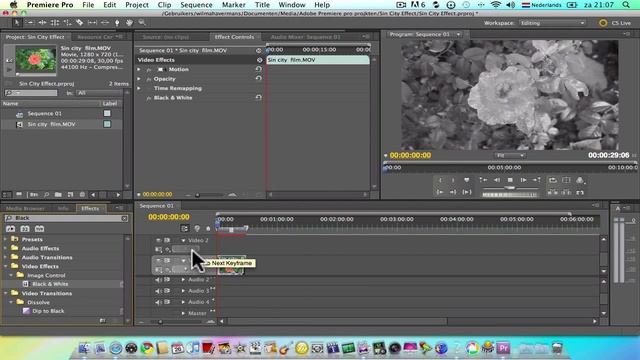The image size is (640, 360).
Task: Toggle sync lock on Audio 3 track
Action: coord(167,291)
